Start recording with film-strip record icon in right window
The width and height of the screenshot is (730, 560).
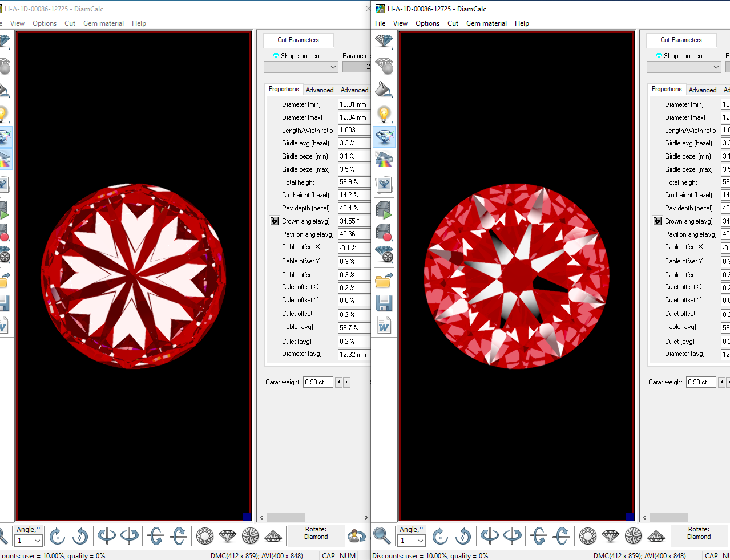(384, 232)
